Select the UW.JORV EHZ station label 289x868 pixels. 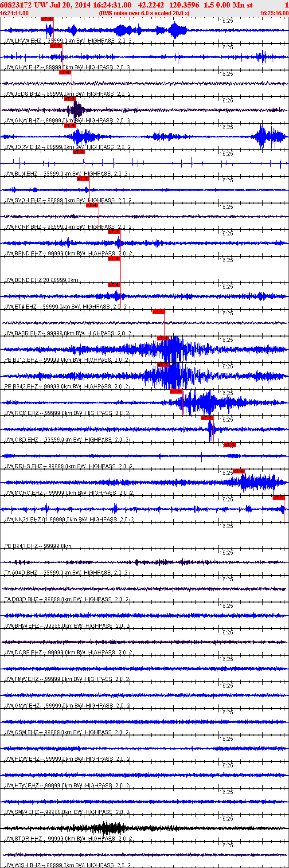[x=68, y=147]
